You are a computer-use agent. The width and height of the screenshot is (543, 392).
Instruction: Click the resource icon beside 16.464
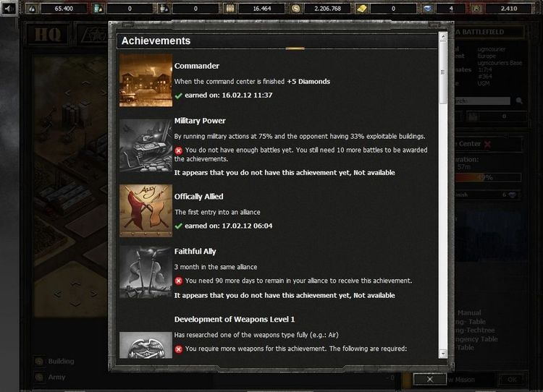pyautogui.click(x=230, y=9)
